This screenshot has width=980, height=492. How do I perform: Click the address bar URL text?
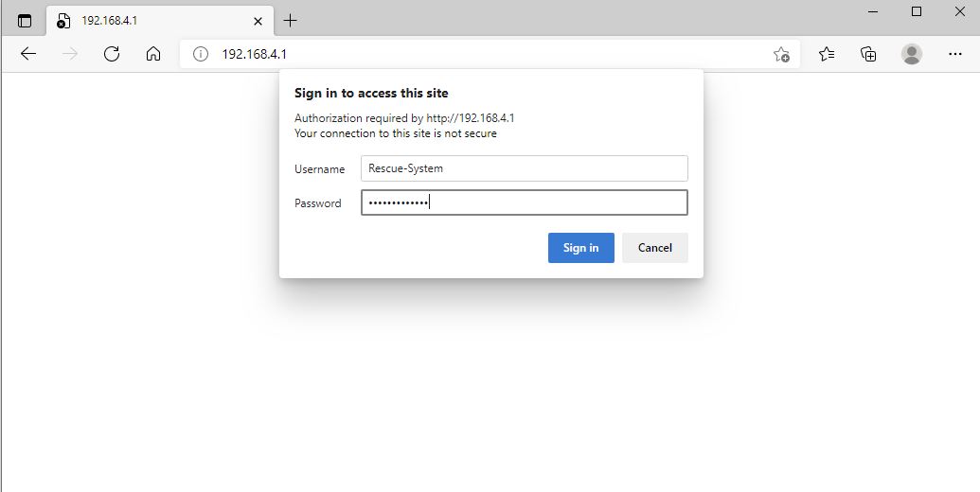[x=255, y=54]
